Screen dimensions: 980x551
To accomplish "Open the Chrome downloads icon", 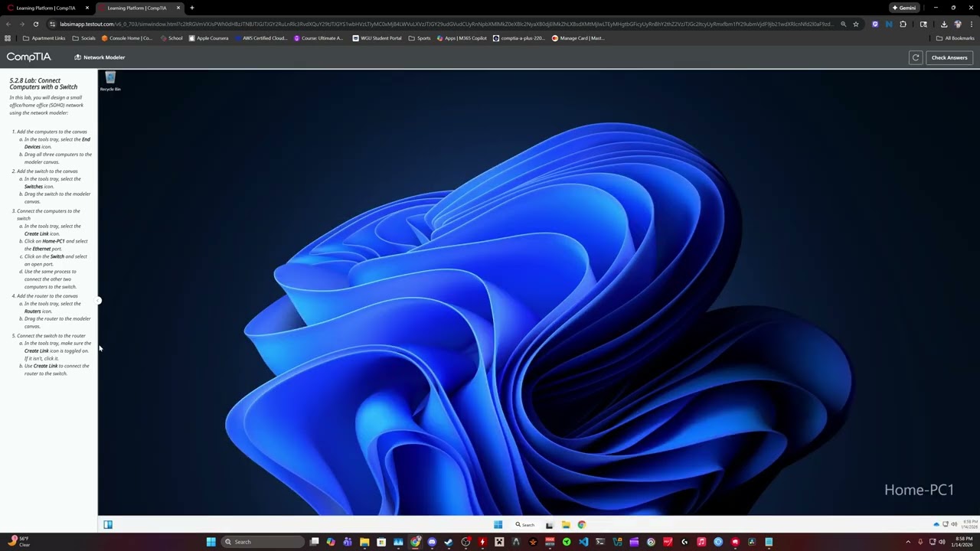I will [944, 24].
